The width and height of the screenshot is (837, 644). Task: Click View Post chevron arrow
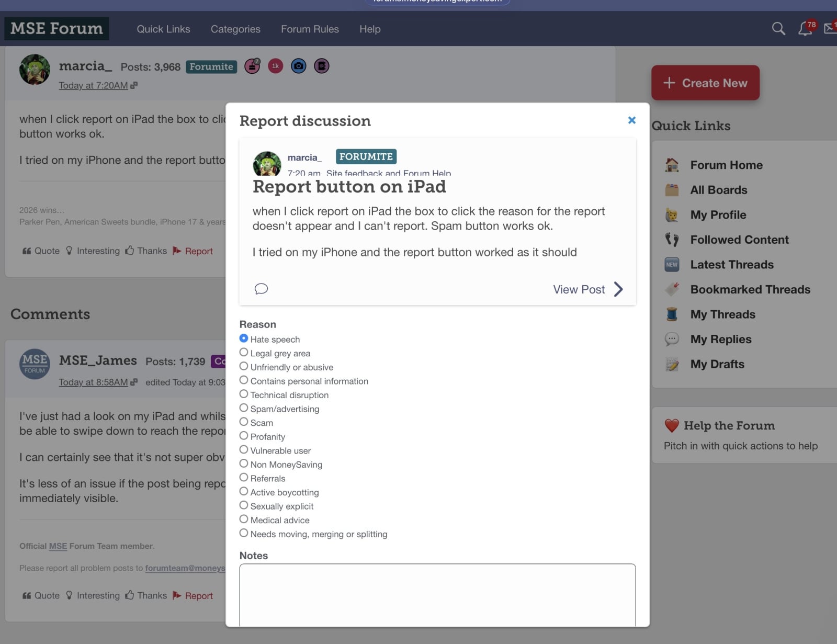[x=618, y=289]
